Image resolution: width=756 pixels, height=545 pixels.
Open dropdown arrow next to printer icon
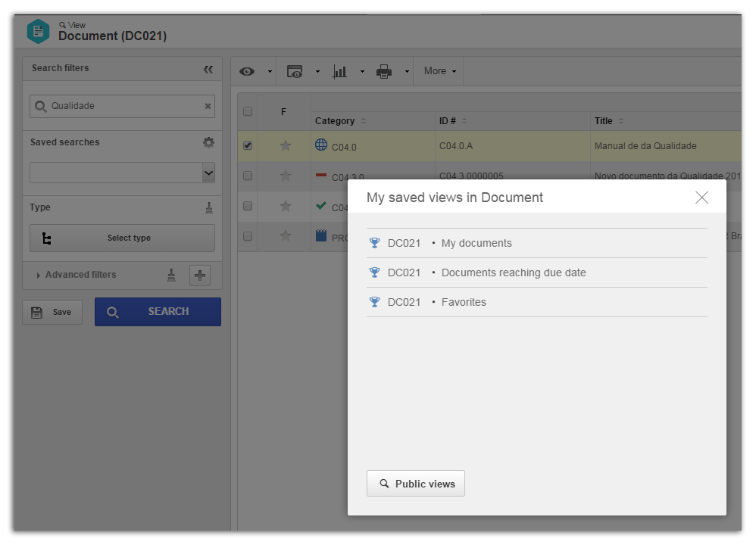(407, 72)
